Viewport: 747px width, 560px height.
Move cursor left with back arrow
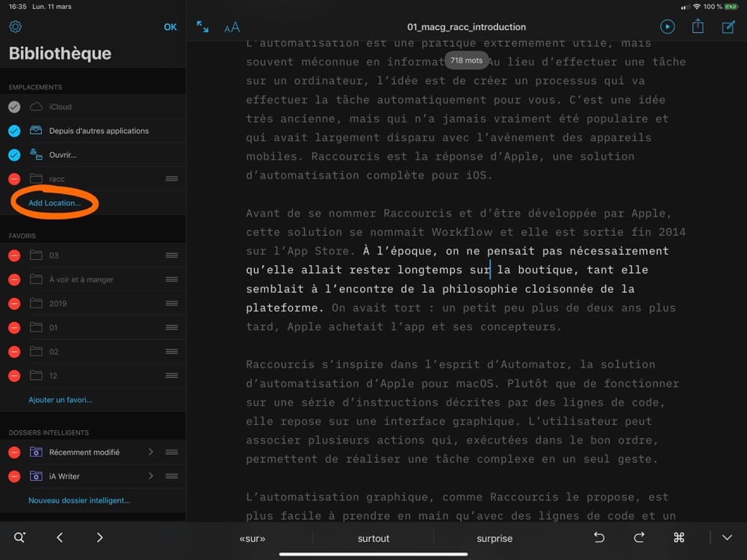[60, 538]
